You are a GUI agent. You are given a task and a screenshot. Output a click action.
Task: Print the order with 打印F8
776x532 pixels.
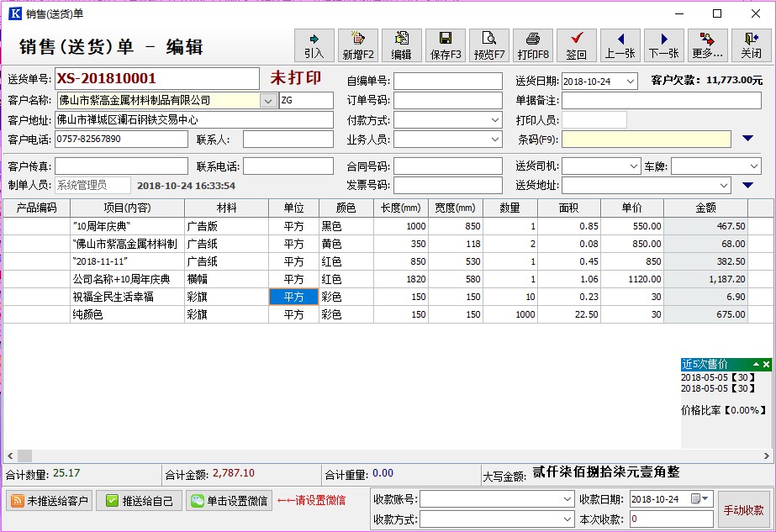(532, 45)
